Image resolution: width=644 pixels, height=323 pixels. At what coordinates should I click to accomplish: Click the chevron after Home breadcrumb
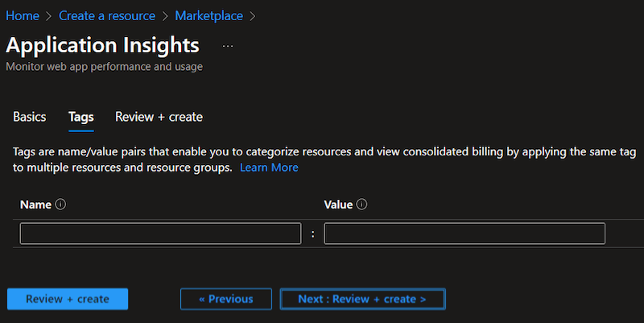(49, 16)
